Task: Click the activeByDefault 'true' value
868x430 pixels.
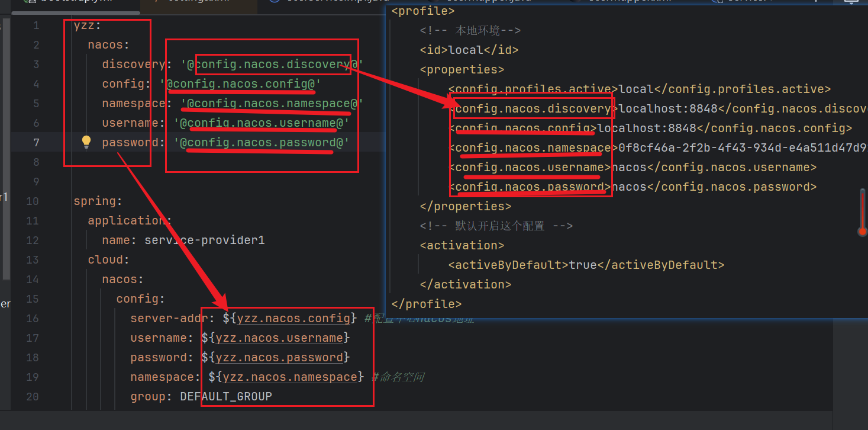Action: pos(583,265)
